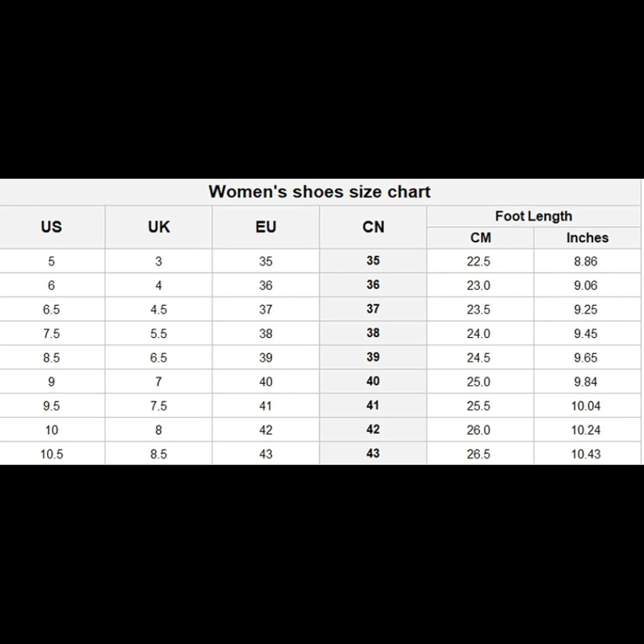Click EU size 38 cell
The width and height of the screenshot is (644, 644).
tap(266, 333)
